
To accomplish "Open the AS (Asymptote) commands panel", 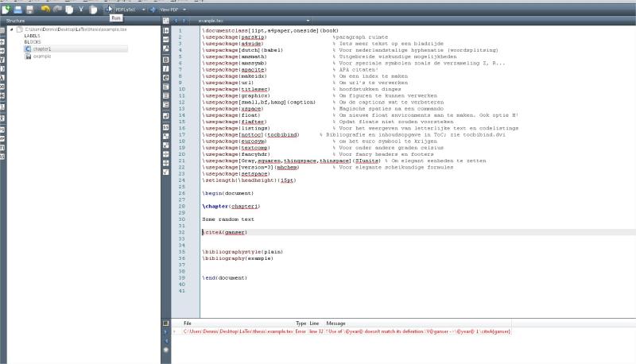I will (2, 157).
